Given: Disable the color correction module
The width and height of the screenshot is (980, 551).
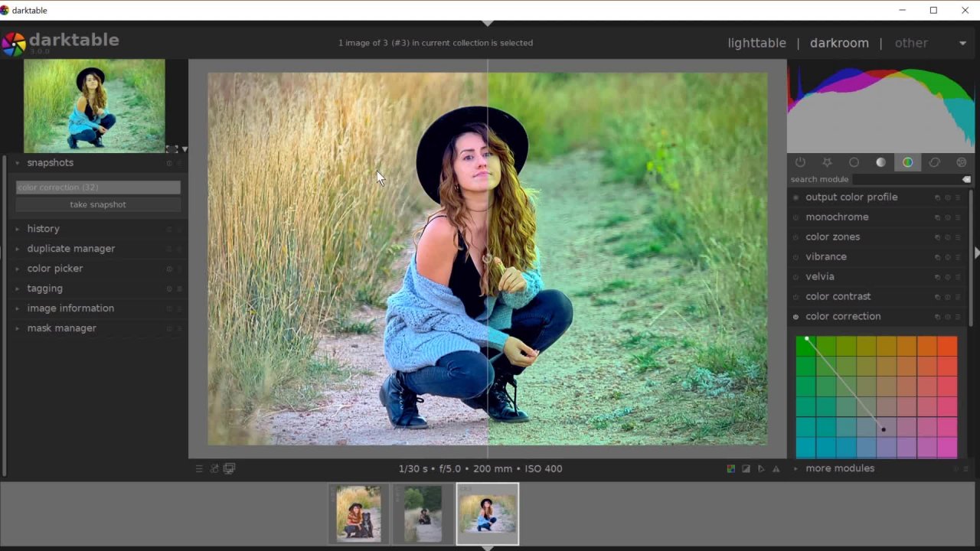Looking at the screenshot, I should 795,317.
